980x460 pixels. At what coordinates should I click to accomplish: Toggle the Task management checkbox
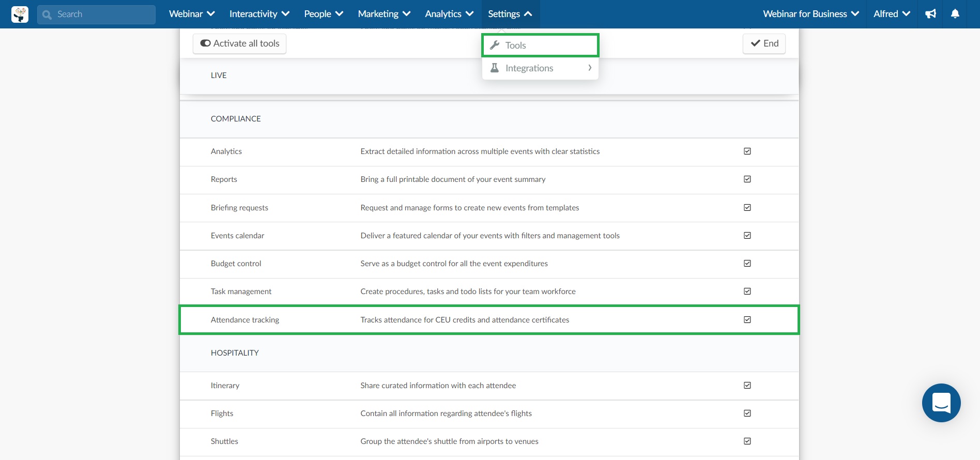747,291
